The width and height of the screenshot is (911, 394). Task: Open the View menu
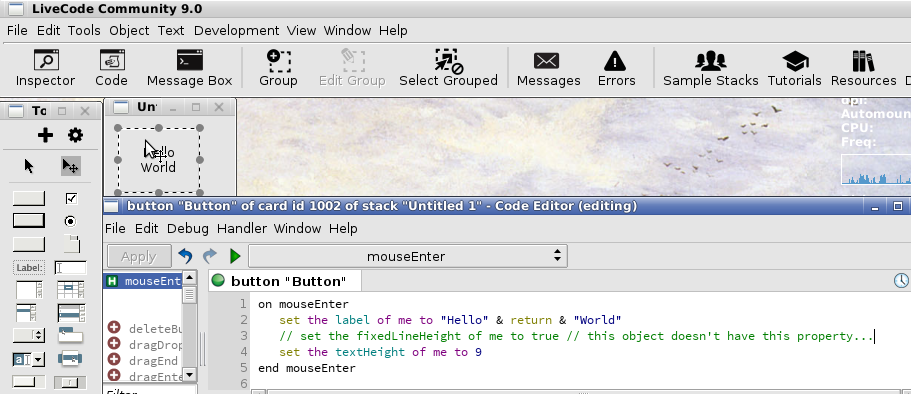click(302, 30)
